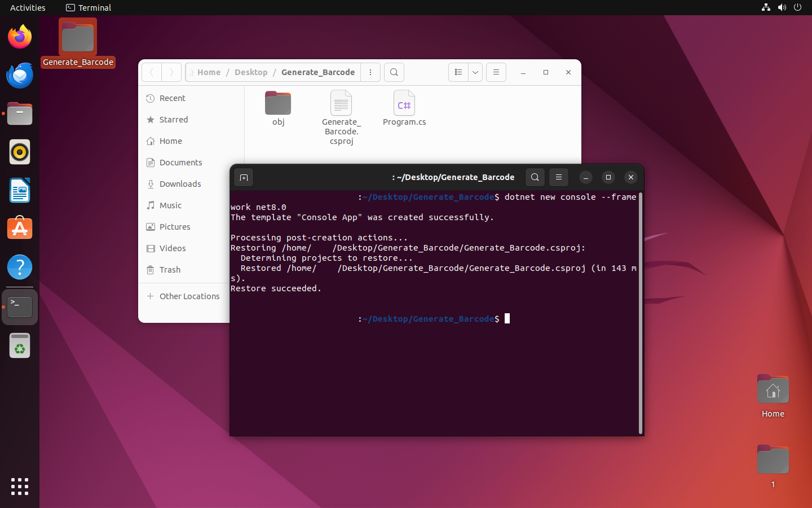Open the Files main menu button
The height and width of the screenshot is (508, 812).
click(x=496, y=72)
